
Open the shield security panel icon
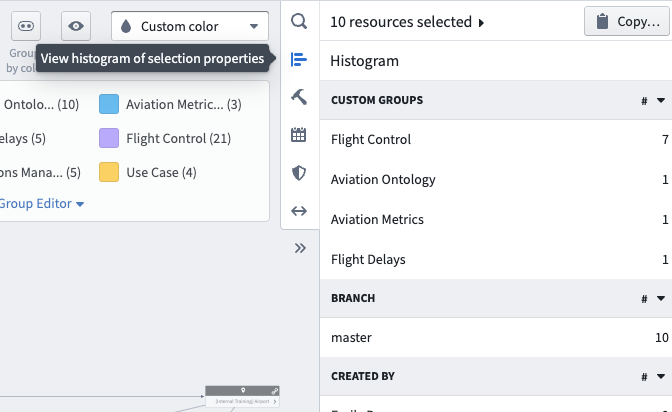click(299, 173)
